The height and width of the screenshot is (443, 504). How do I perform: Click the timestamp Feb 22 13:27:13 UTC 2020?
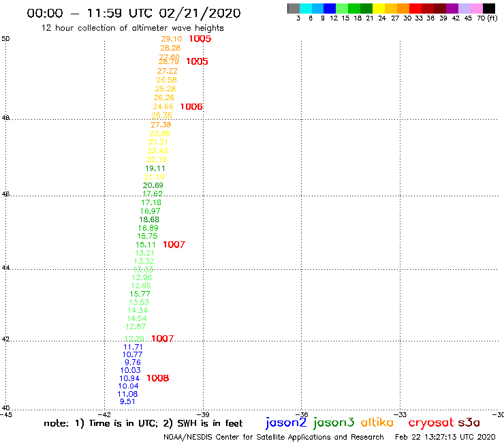pyautogui.click(x=445, y=437)
